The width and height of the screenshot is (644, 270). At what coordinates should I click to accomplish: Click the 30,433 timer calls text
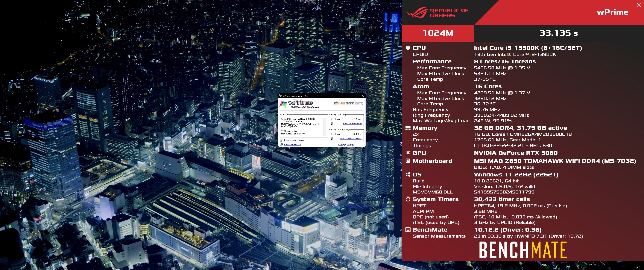coord(502,199)
